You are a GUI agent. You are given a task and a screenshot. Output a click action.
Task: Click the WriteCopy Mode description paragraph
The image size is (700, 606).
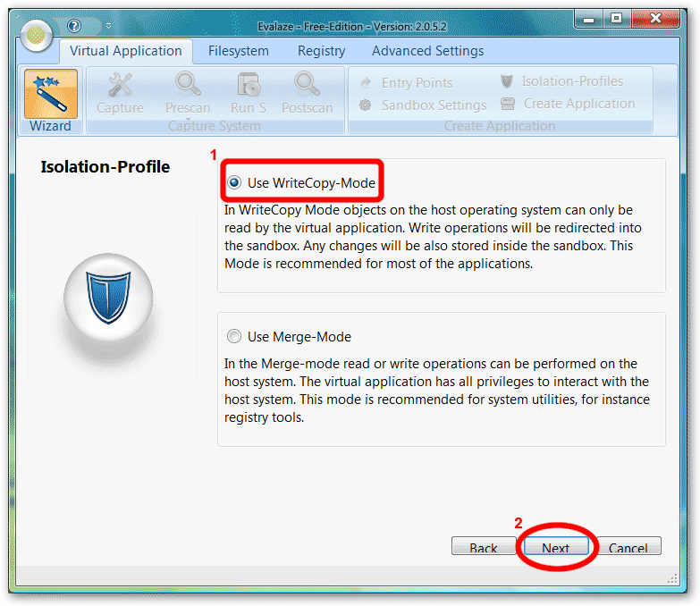coord(433,237)
